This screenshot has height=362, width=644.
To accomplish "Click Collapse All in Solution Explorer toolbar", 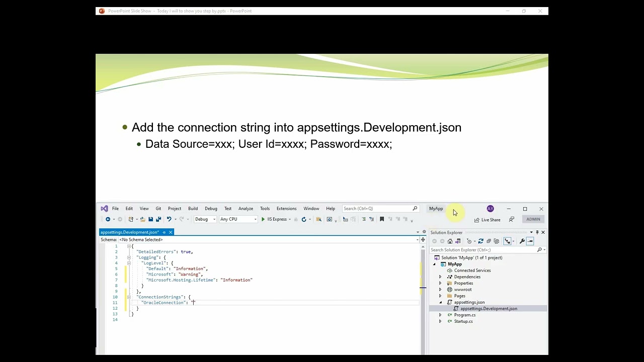I will click(x=489, y=241).
